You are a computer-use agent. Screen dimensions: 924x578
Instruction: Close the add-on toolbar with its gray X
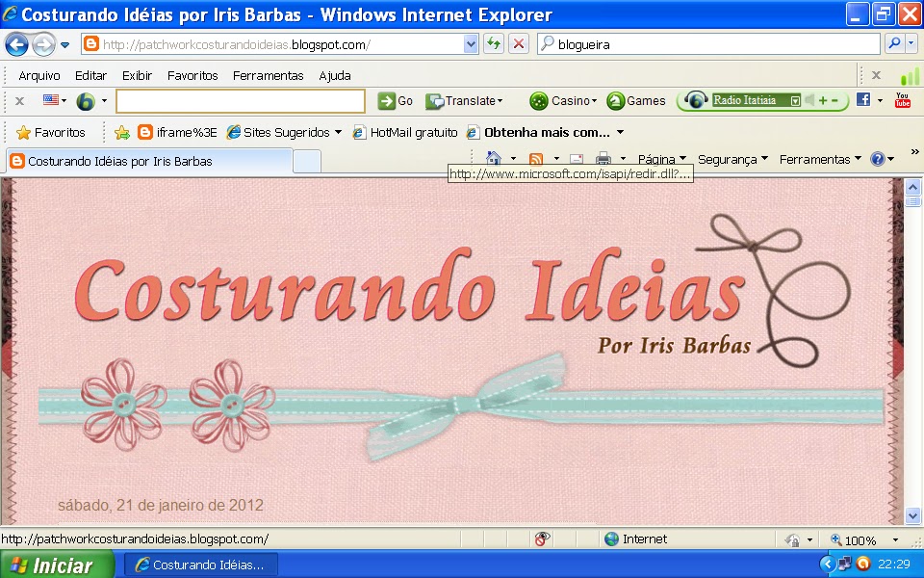(19, 101)
